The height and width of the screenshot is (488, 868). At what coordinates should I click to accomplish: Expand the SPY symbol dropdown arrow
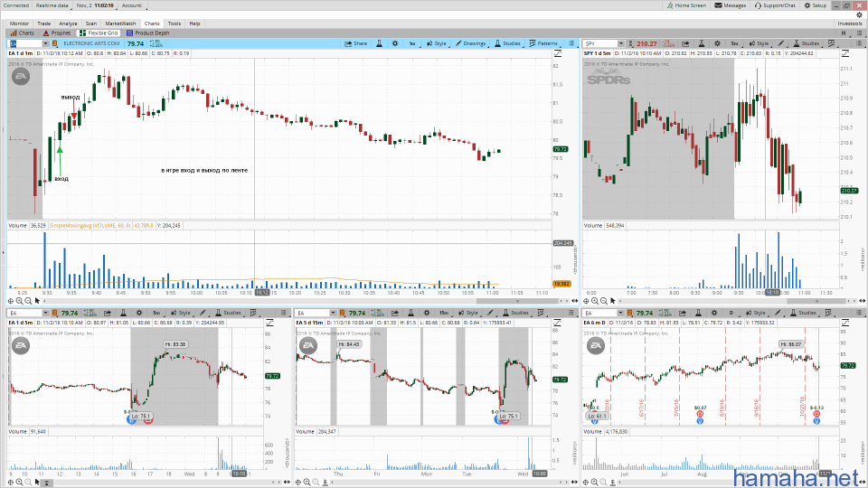pos(620,43)
